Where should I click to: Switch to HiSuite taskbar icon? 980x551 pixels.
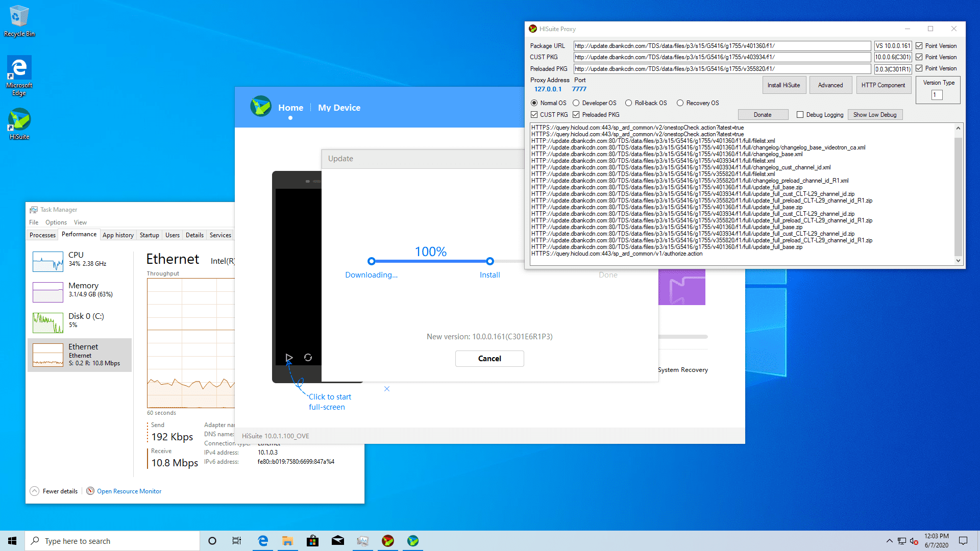[413, 541]
